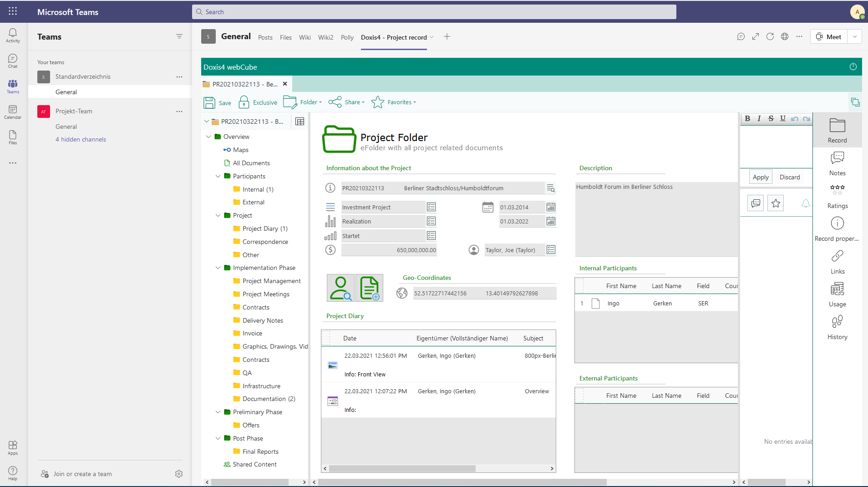The height and width of the screenshot is (487, 868).
Task: Open tab conversation icon in channel header
Action: click(x=741, y=36)
